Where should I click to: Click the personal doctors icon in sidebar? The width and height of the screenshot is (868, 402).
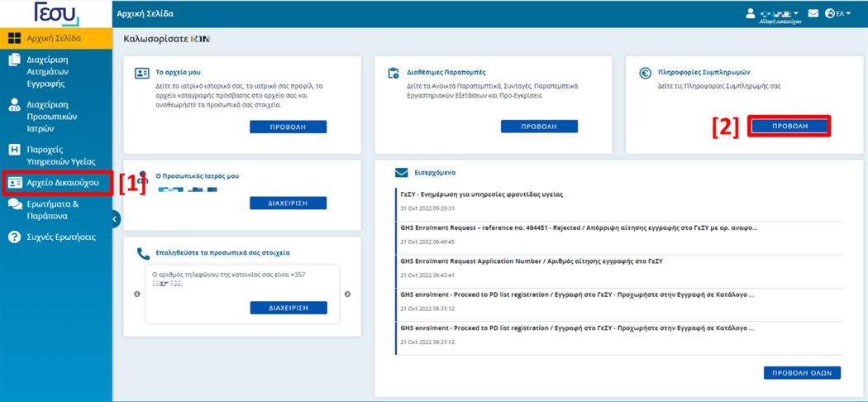click(x=14, y=106)
